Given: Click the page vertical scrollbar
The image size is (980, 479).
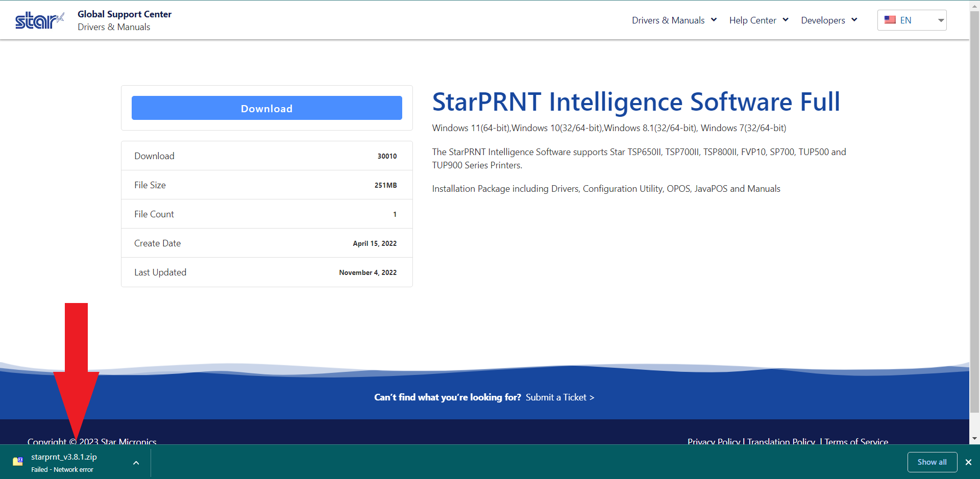Looking at the screenshot, I should (975, 212).
